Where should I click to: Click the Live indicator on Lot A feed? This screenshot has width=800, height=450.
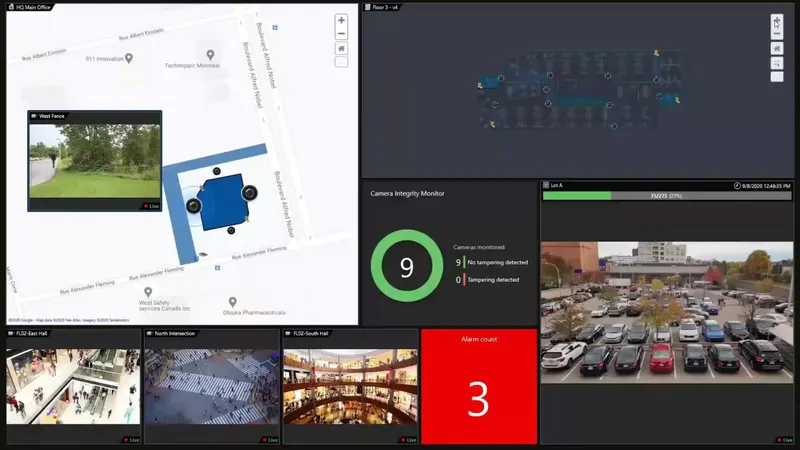[785, 440]
